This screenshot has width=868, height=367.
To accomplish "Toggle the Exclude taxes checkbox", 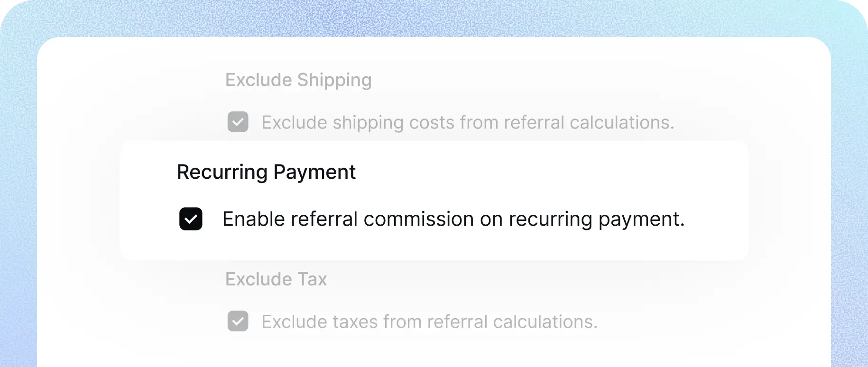I will pos(238,321).
